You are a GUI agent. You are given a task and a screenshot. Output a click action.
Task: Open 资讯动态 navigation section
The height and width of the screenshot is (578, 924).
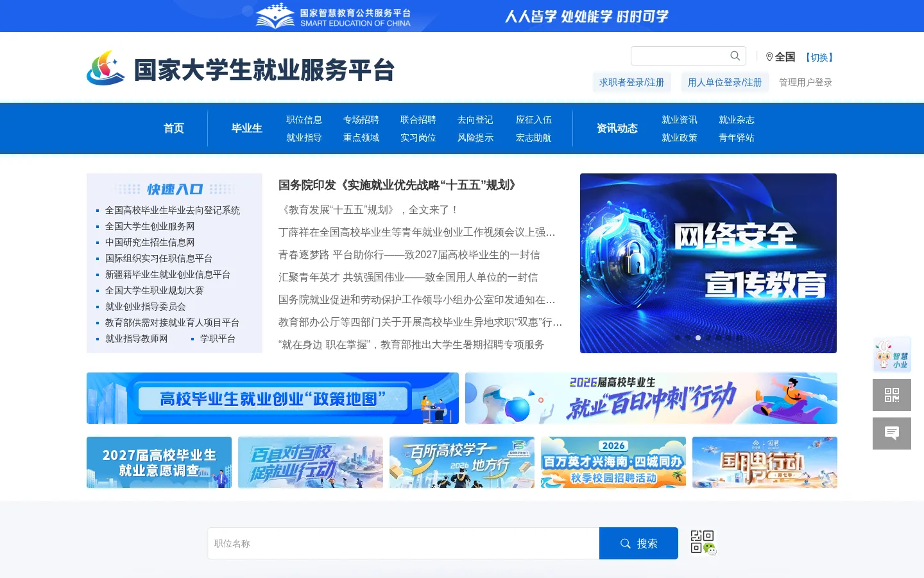pyautogui.click(x=617, y=128)
